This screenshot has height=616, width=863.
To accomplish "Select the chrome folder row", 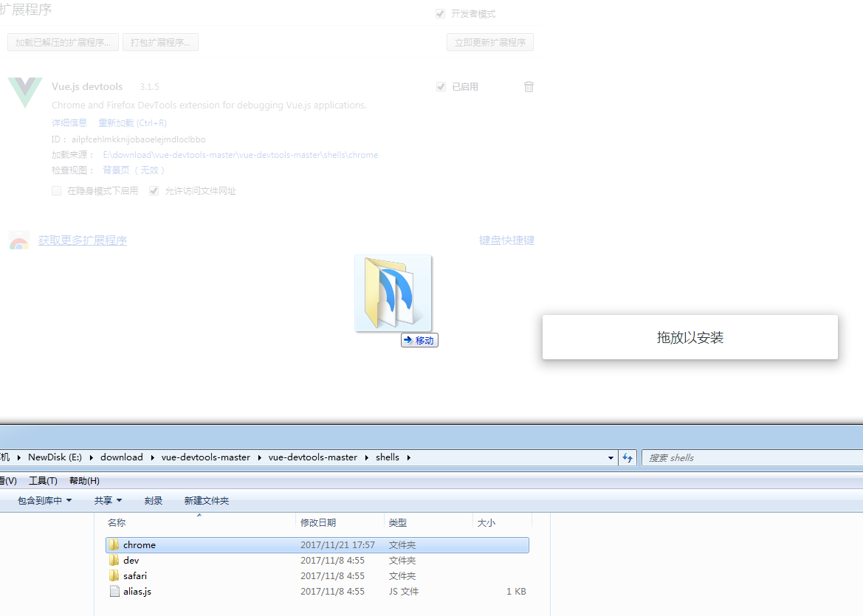I will (317, 545).
